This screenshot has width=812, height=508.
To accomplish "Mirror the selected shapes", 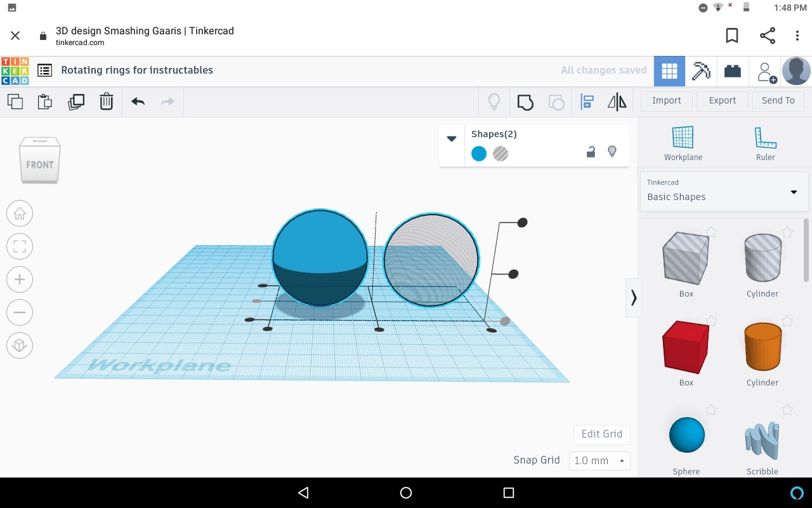I will [x=617, y=102].
